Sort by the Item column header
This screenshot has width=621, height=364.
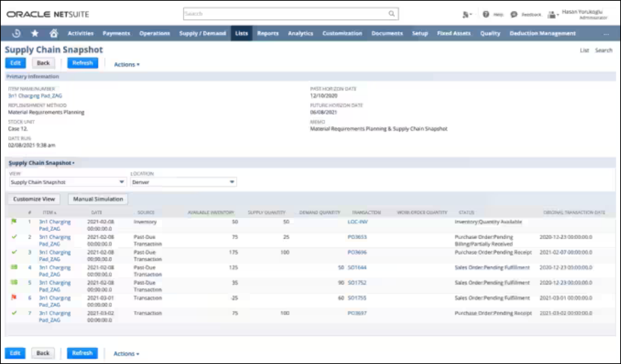coord(49,212)
